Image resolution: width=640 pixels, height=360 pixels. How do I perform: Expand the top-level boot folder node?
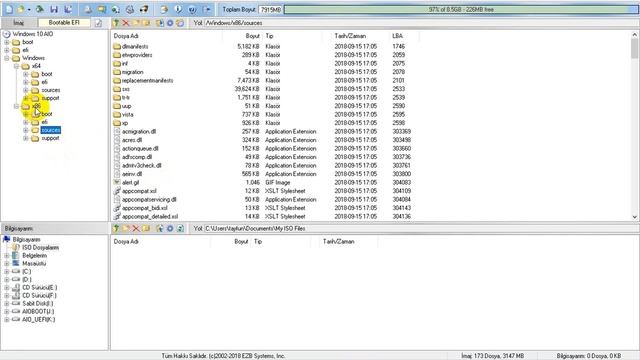click(x=7, y=42)
